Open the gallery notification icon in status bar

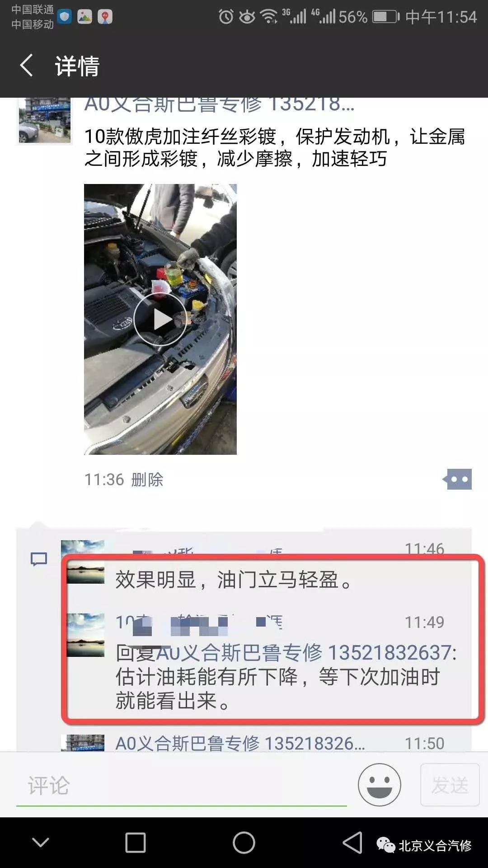pos(84,17)
